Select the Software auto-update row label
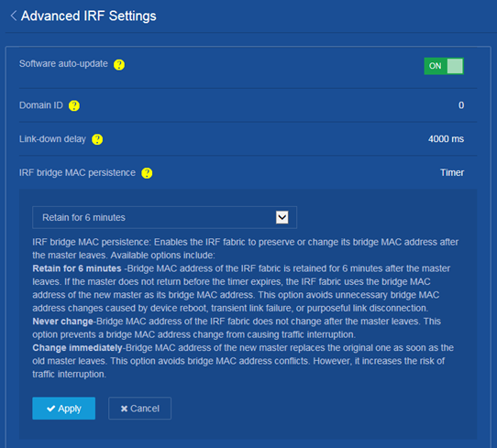 tap(63, 63)
